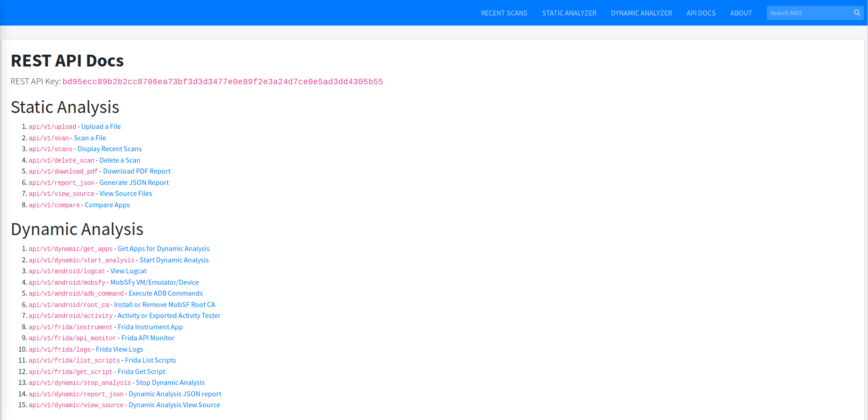This screenshot has height=420, width=868.
Task: Click the api/v1/frida/api_monitor endpoint text
Action: [x=72, y=338]
